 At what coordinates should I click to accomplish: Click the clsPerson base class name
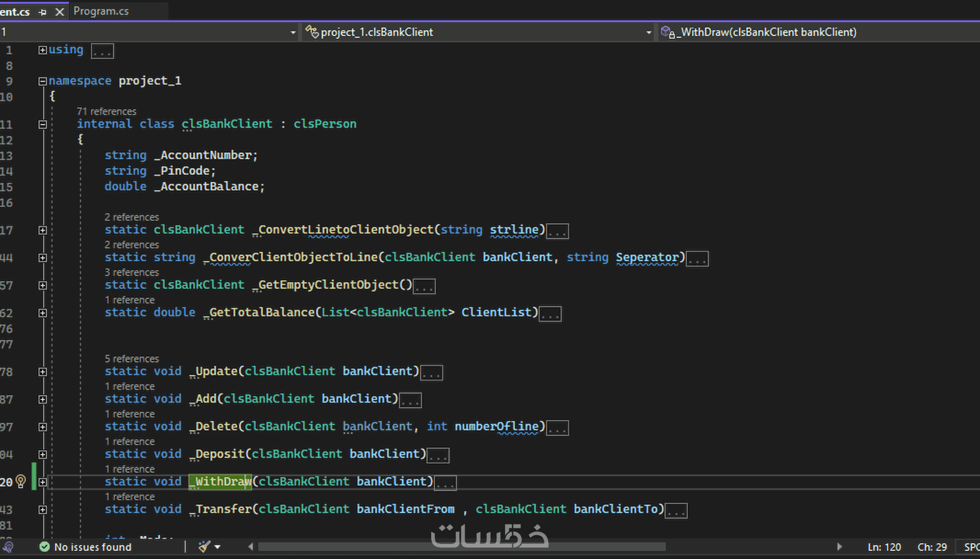click(x=325, y=124)
